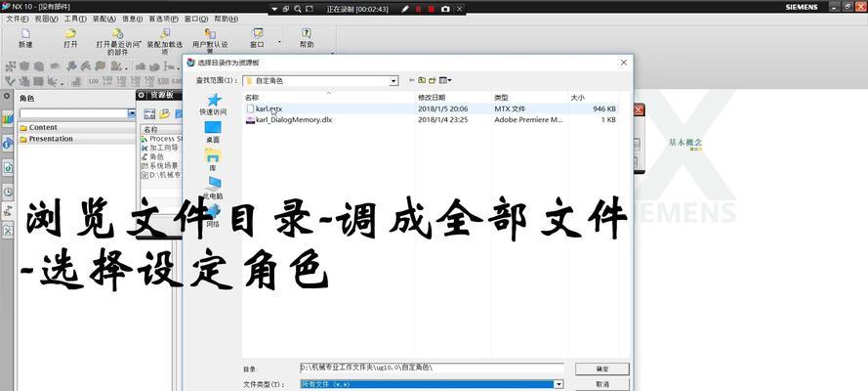Expand the recorder toolbar dropdown triangle
This screenshot has width=868, height=391.
274,9
